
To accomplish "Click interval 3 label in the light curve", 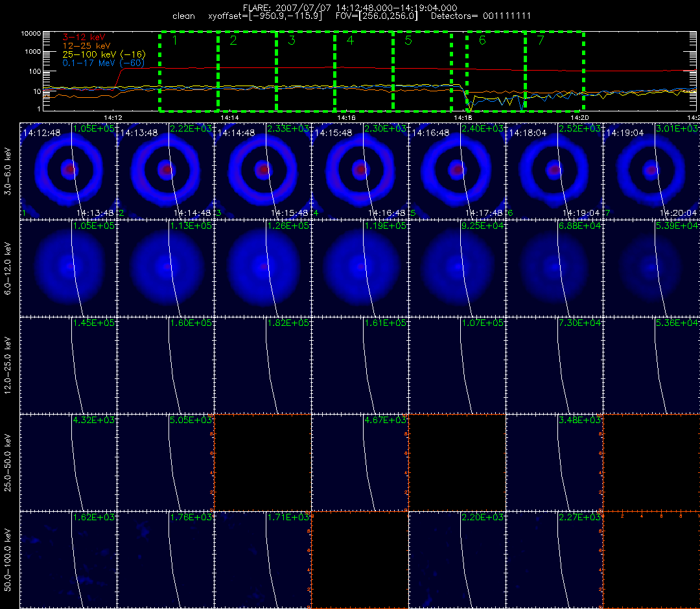I will tap(292, 41).
